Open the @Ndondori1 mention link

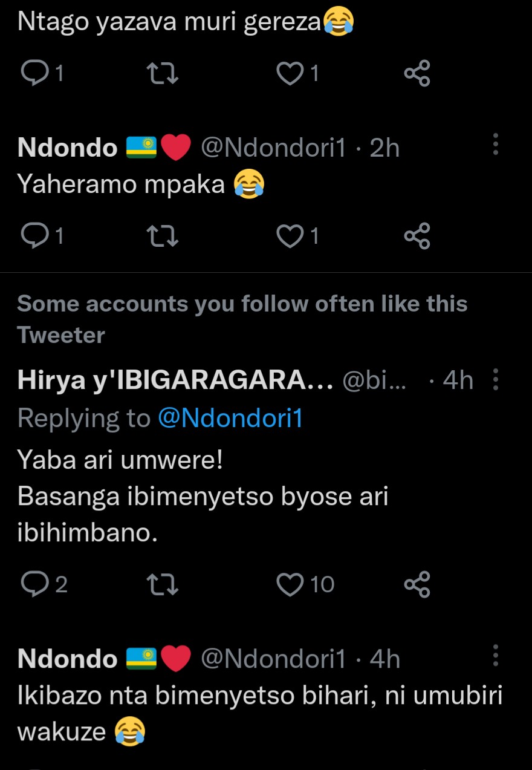(230, 418)
